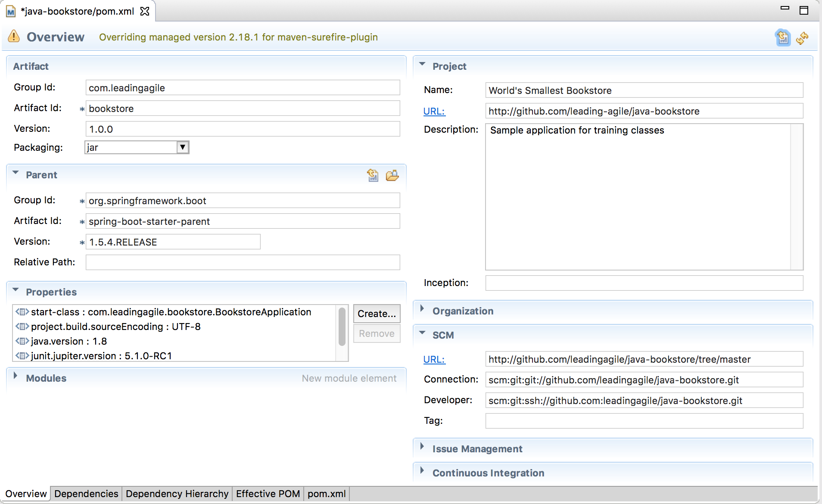Switch to the Overview tab
The width and height of the screenshot is (822, 504).
pyautogui.click(x=26, y=494)
